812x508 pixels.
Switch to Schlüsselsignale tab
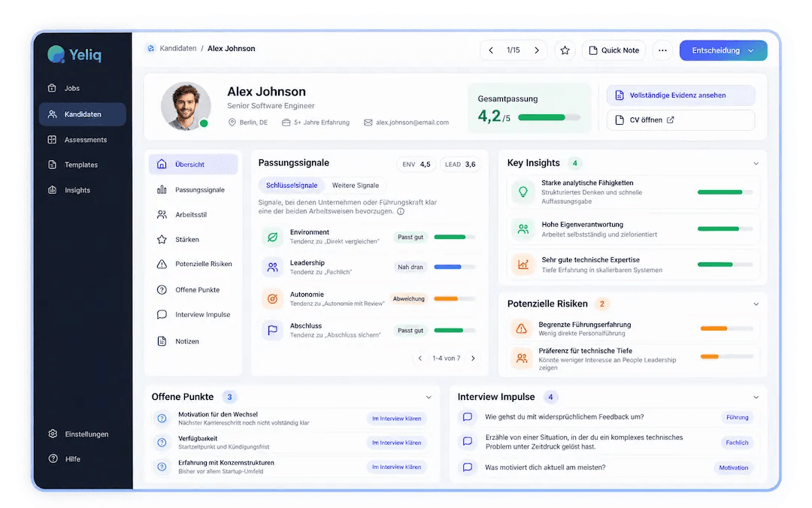click(x=292, y=185)
